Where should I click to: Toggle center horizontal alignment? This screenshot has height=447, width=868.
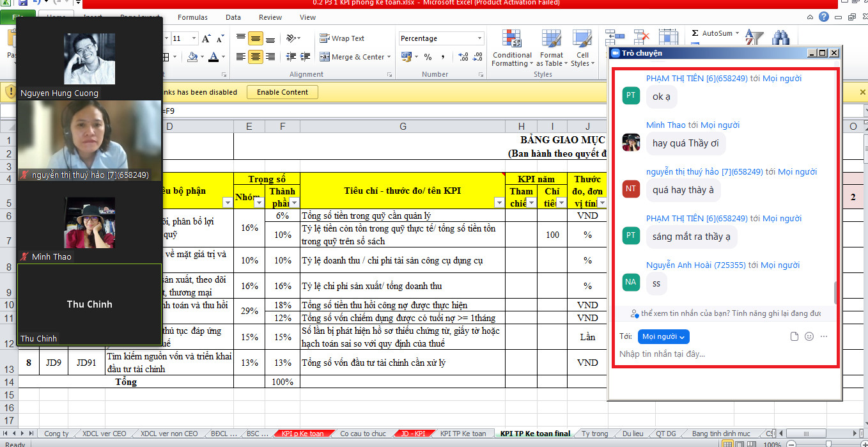[255, 57]
